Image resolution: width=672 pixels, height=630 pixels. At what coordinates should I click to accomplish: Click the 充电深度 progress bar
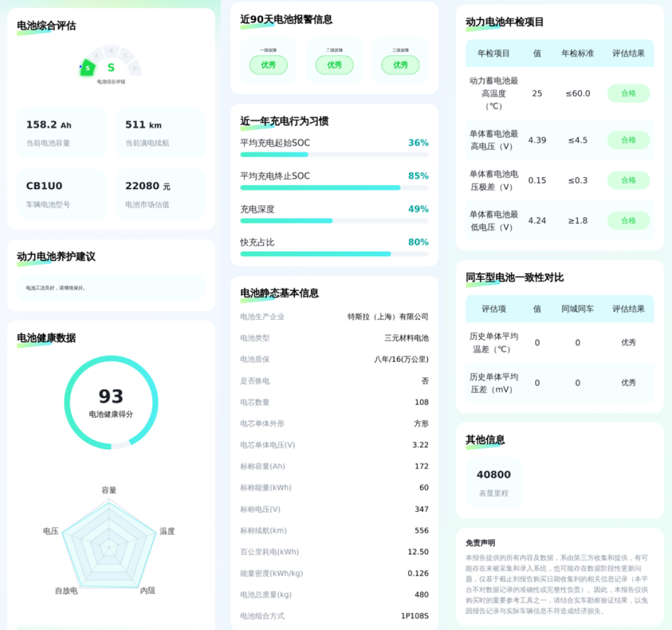point(334,221)
